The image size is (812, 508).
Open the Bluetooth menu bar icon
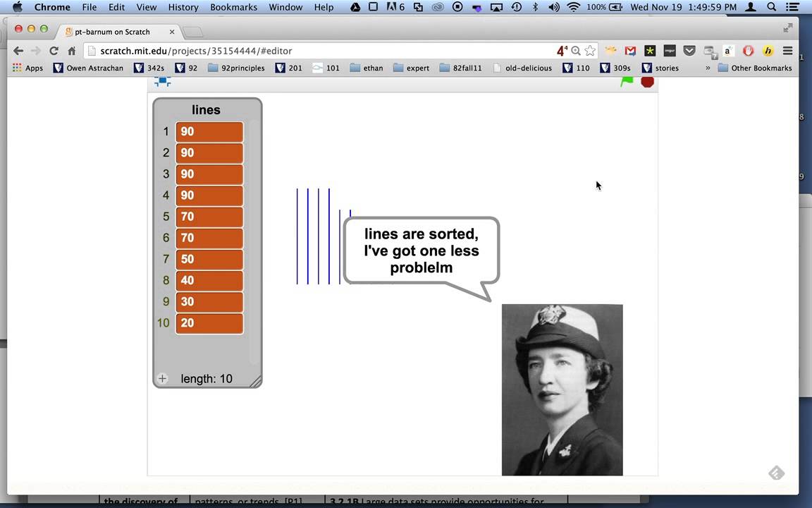click(536, 7)
